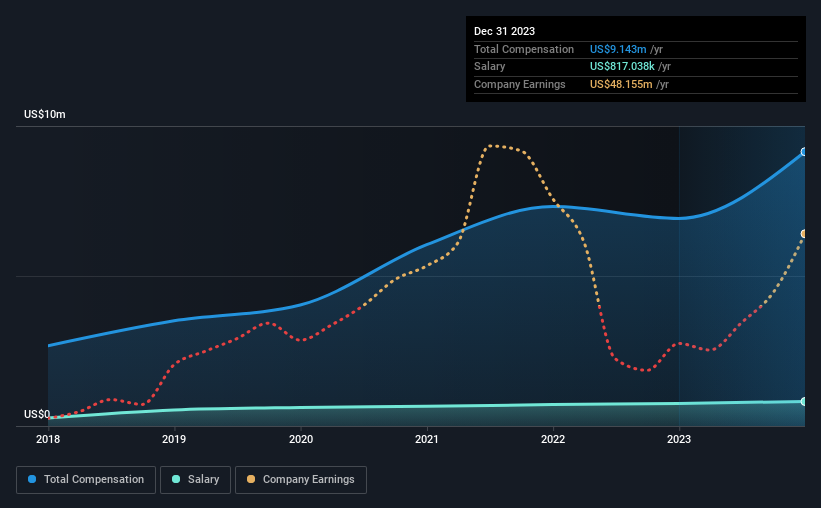Click the US$0 y-axis label
Viewport: 821px width, 508px height.
37,414
